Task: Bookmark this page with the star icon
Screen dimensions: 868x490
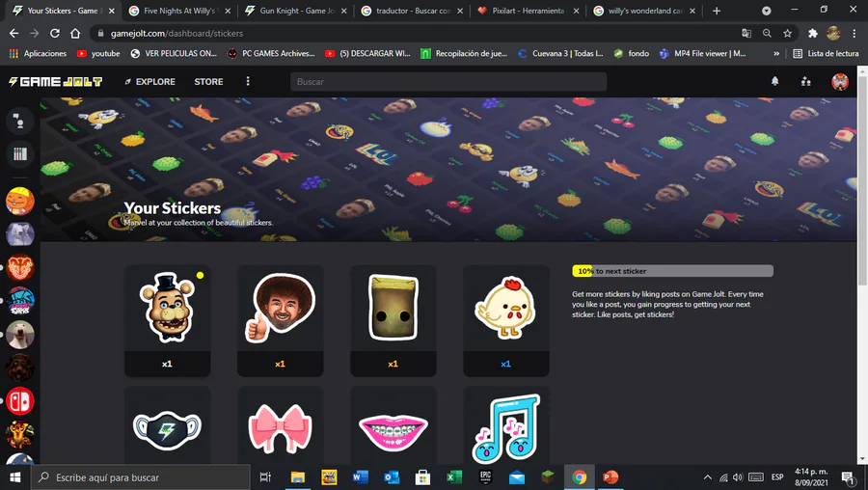Action: click(787, 33)
